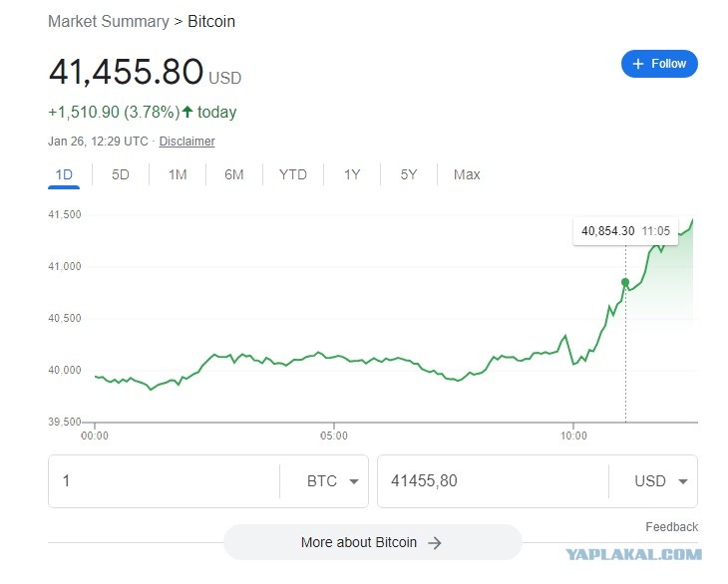728x584 pixels.
Task: Click the More about Bitcoin button
Action: point(373,542)
